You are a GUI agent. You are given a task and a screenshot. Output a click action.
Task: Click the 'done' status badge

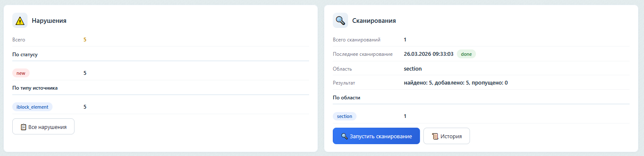(x=466, y=54)
